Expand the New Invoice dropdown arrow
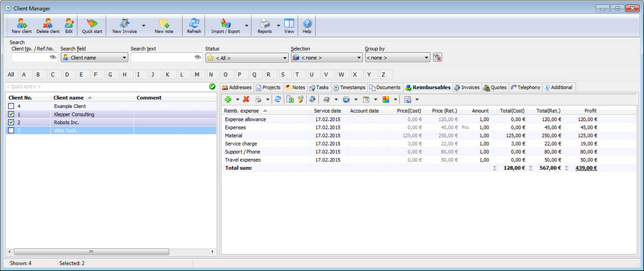644x271 pixels. point(144,25)
